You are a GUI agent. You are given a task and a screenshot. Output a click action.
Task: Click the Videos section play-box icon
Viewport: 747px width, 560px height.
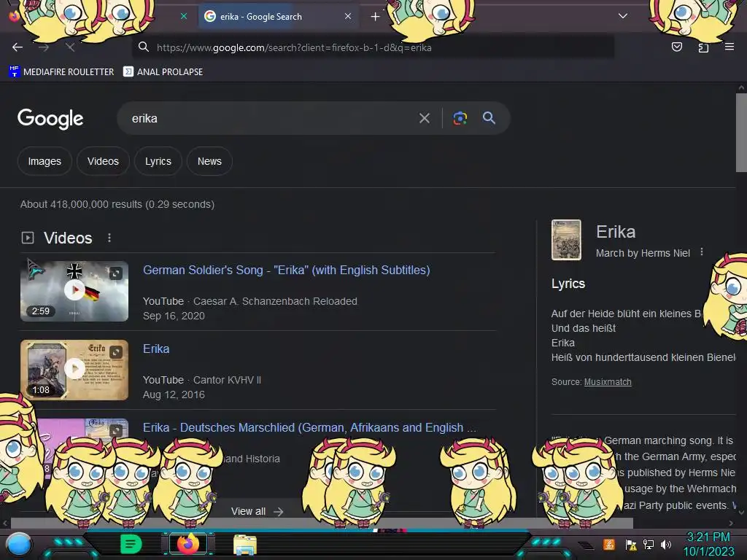(28, 238)
